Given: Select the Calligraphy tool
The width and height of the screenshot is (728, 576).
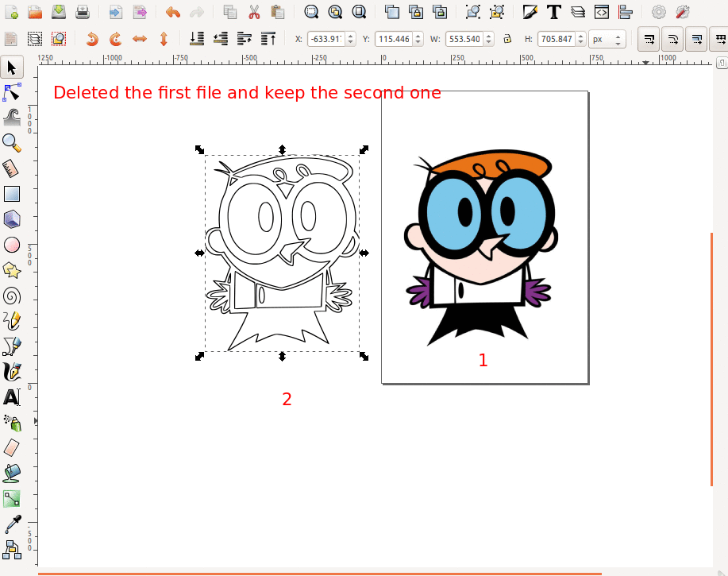Looking at the screenshot, I should point(12,371).
